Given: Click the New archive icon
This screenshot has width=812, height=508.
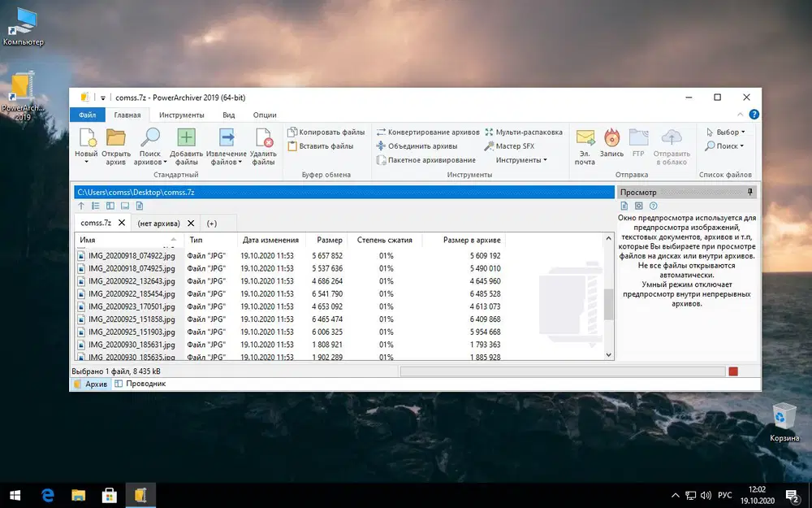Looking at the screenshot, I should pyautogui.click(x=87, y=137).
